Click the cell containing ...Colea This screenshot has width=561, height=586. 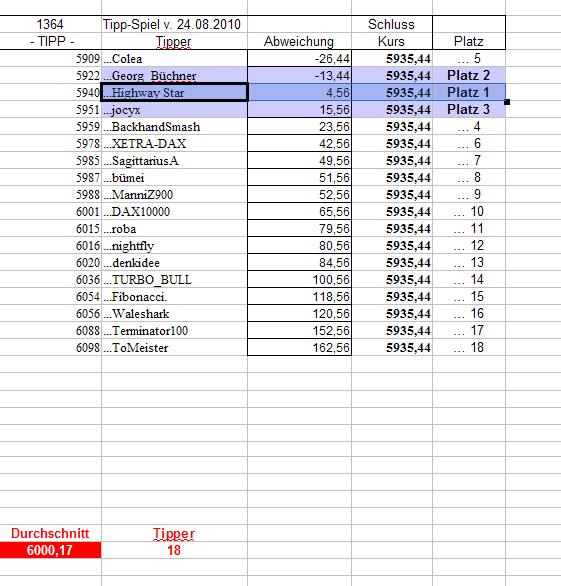(x=174, y=58)
